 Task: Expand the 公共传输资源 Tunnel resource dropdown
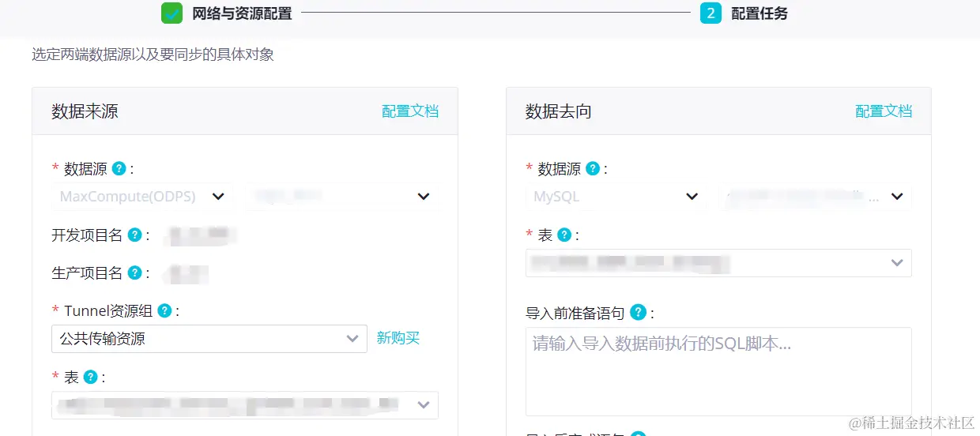(x=209, y=339)
